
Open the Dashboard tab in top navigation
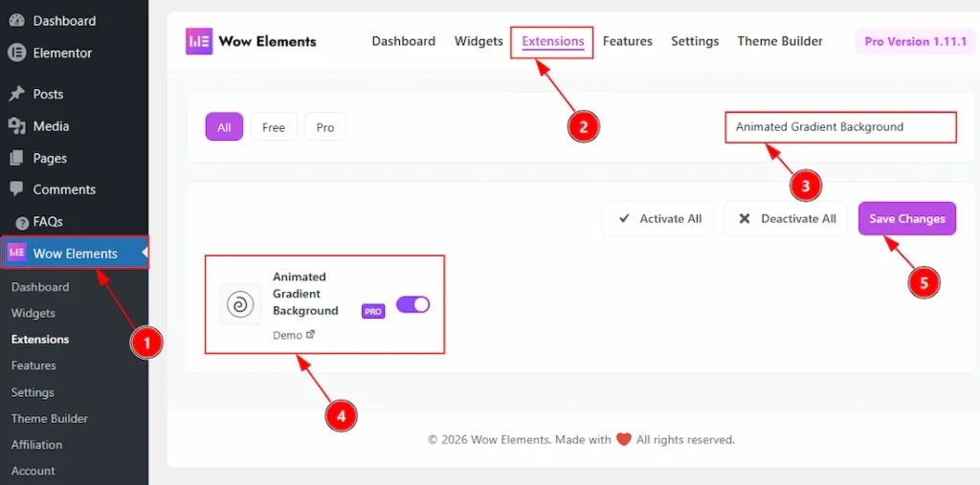pyautogui.click(x=404, y=41)
